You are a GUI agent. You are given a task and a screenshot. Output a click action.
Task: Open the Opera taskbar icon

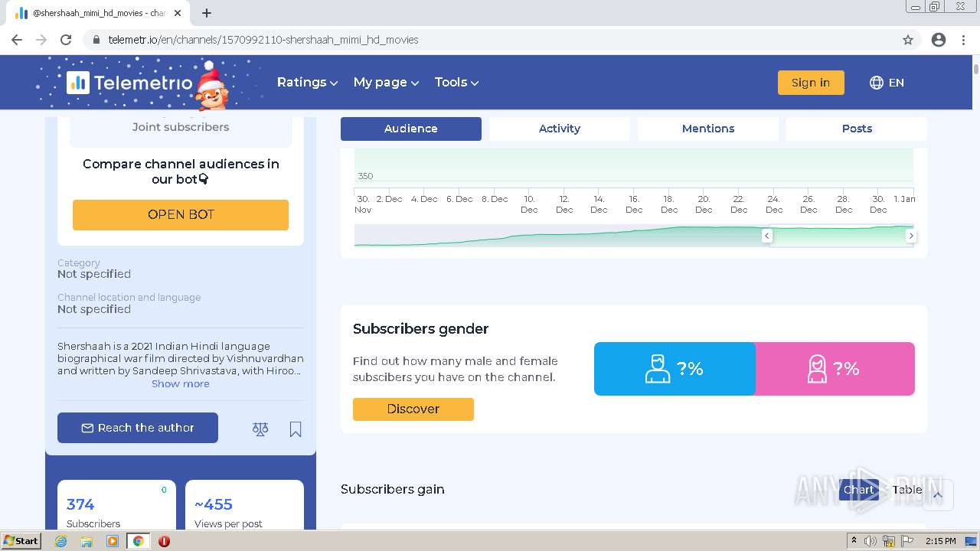tap(164, 541)
